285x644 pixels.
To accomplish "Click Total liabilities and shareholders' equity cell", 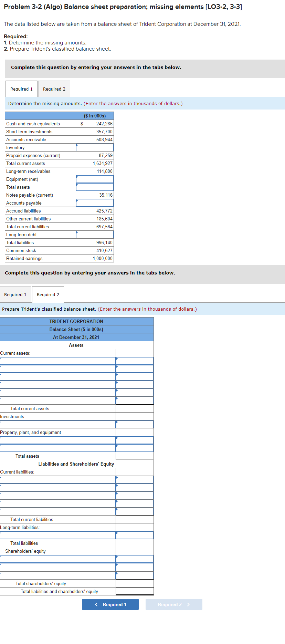I will tap(135, 591).
